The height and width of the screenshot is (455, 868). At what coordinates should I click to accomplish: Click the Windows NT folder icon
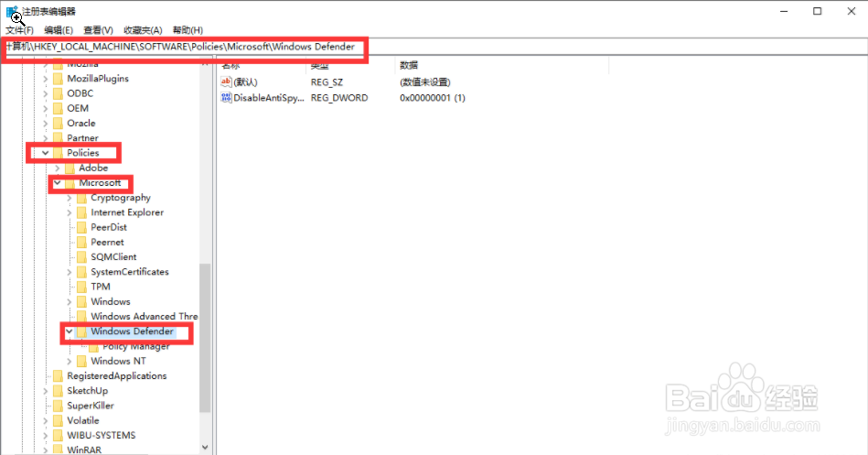(81, 362)
